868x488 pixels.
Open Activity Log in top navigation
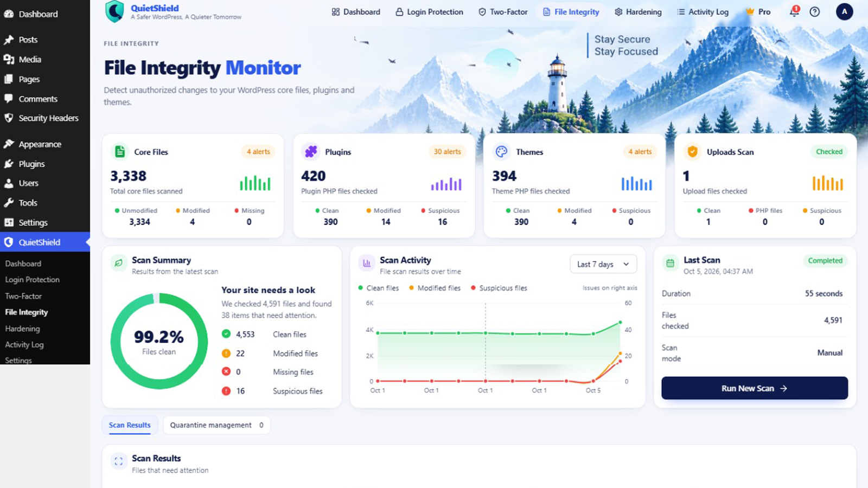click(x=703, y=12)
